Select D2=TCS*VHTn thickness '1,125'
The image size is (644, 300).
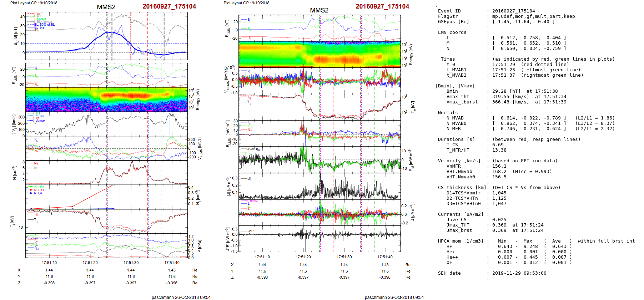pos(499,198)
